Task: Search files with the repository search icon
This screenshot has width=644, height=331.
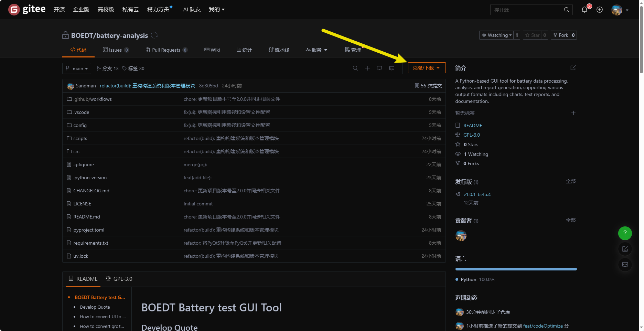Action: 355,68
